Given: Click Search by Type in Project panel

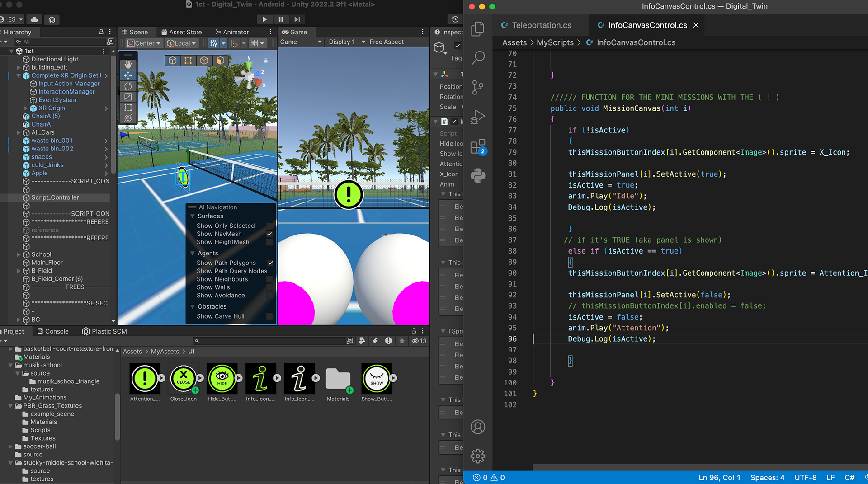Looking at the screenshot, I should (362, 341).
